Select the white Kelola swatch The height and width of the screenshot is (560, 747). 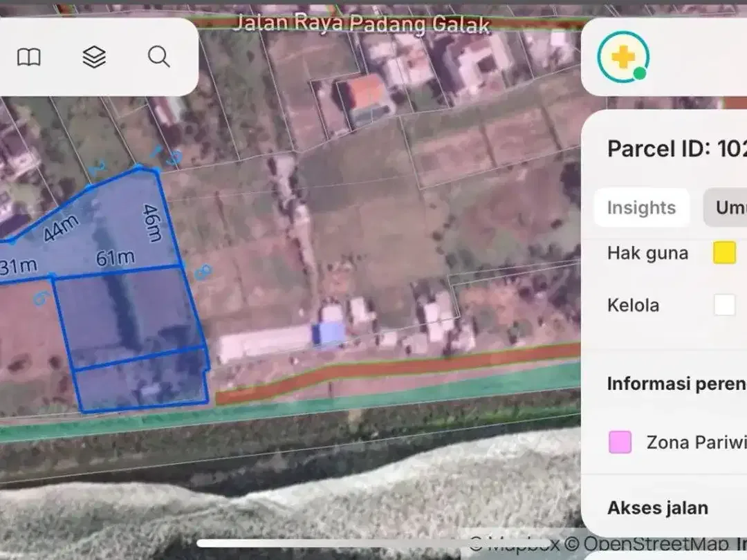pyautogui.click(x=725, y=305)
